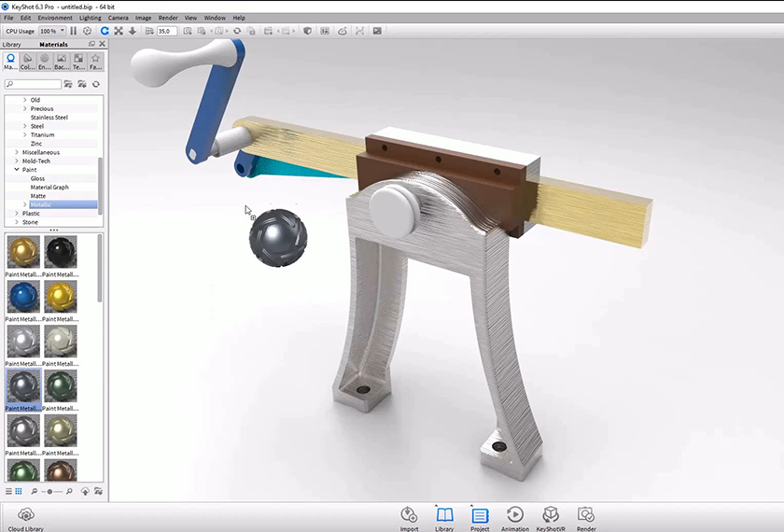Viewport: 784px width, 532px height.
Task: Click the Render icon in the bottom toolbar
Action: coord(585,515)
